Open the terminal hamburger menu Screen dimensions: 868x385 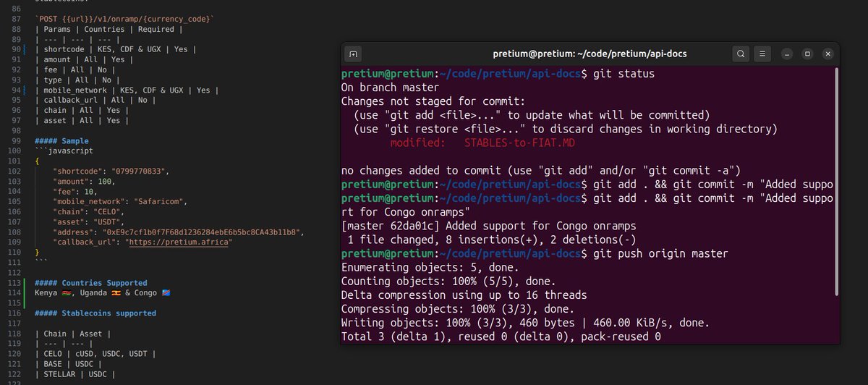pos(762,54)
